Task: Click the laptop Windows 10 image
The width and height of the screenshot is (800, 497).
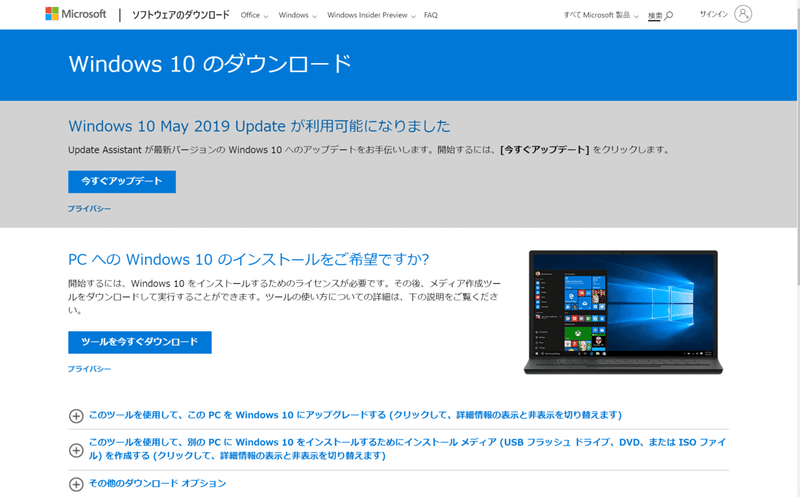Action: point(623,312)
